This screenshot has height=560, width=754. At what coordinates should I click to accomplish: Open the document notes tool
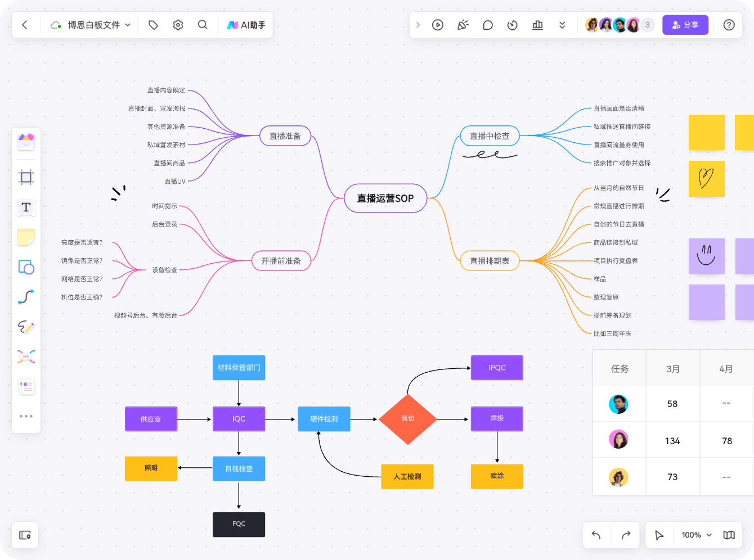click(26, 386)
